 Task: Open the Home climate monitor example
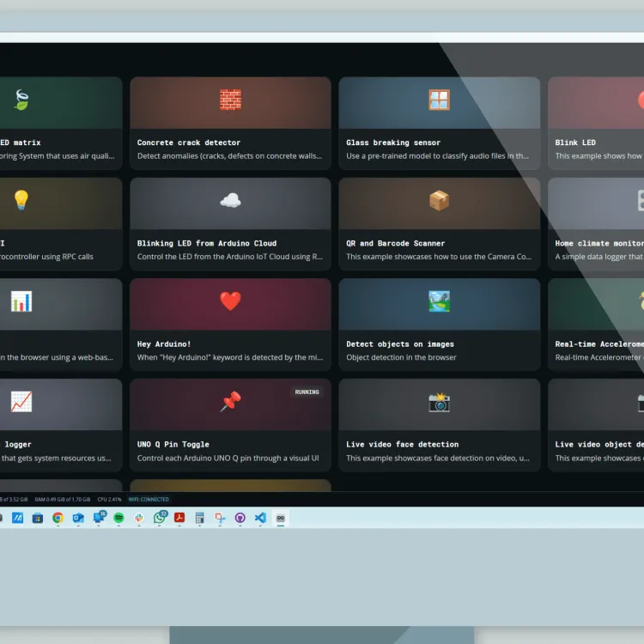point(596,224)
